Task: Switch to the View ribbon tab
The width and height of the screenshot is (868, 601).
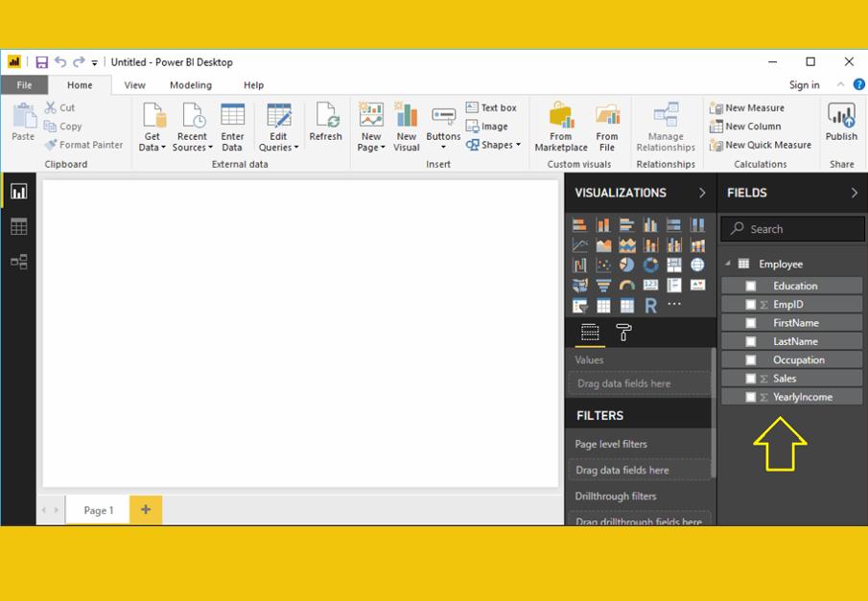Action: coord(134,85)
